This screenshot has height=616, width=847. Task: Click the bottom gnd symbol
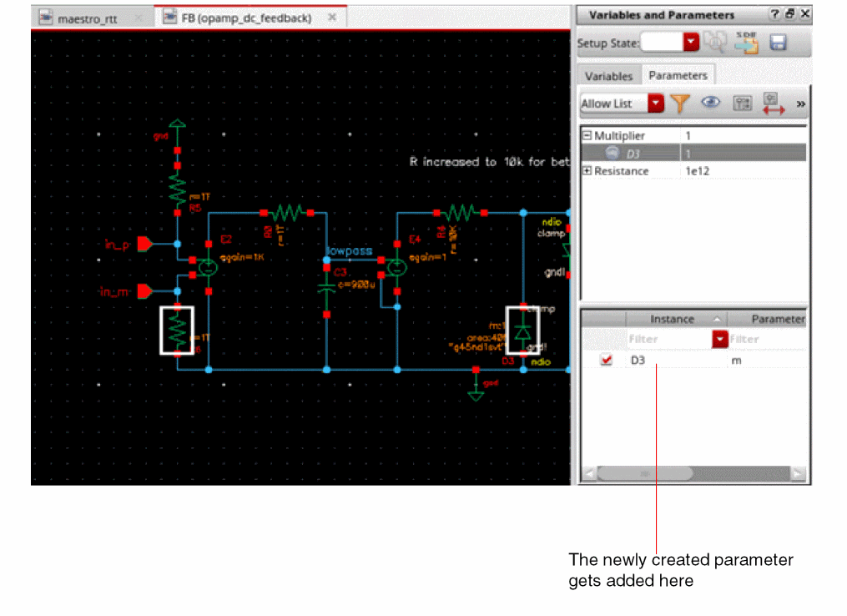point(476,396)
